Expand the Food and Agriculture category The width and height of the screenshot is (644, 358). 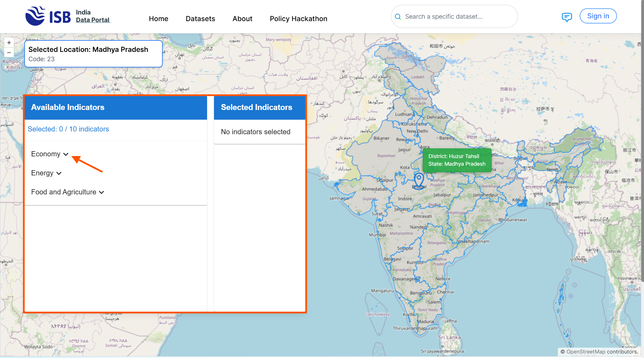click(x=68, y=192)
